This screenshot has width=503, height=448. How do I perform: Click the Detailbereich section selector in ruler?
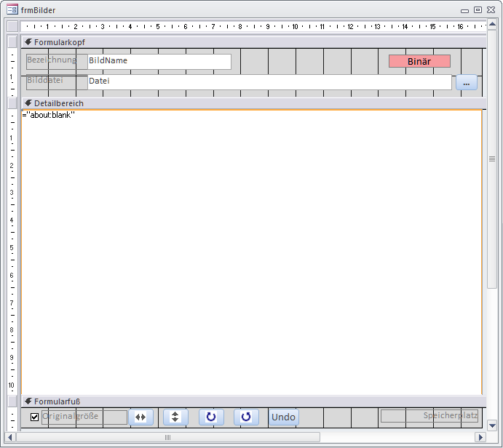12,103
